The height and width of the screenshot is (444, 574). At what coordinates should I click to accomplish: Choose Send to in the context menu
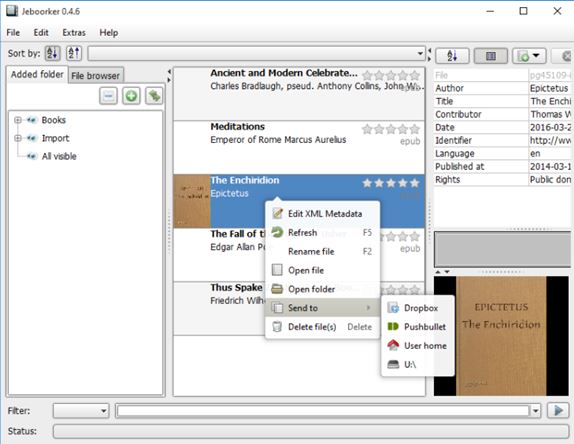pyautogui.click(x=322, y=308)
